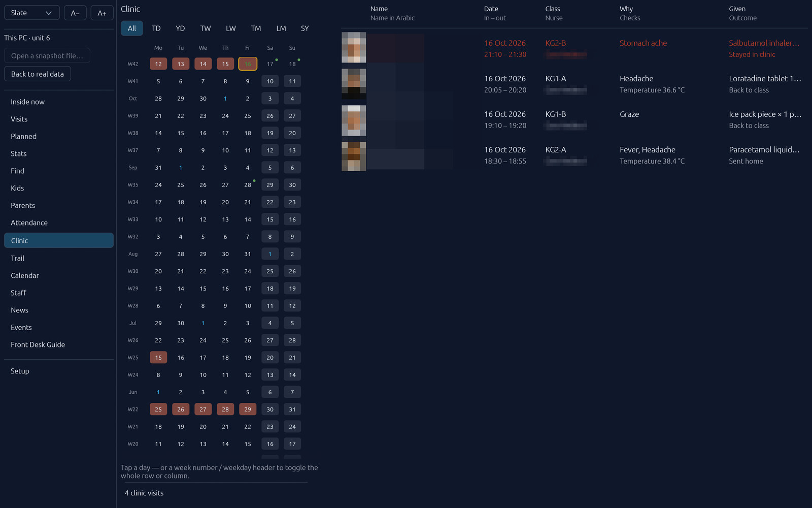Click the Date column header
The height and width of the screenshot is (508, 812).
pos(491,9)
